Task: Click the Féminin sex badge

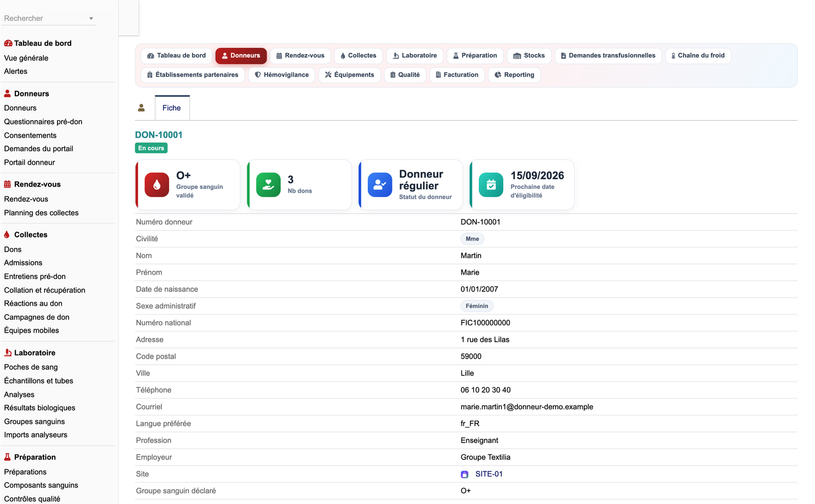Action: coord(477,306)
